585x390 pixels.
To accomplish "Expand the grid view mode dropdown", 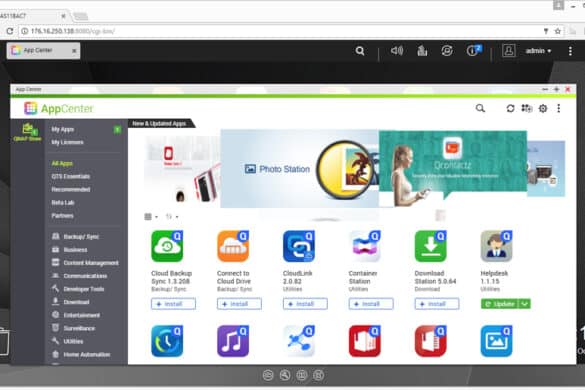I will click(151, 216).
